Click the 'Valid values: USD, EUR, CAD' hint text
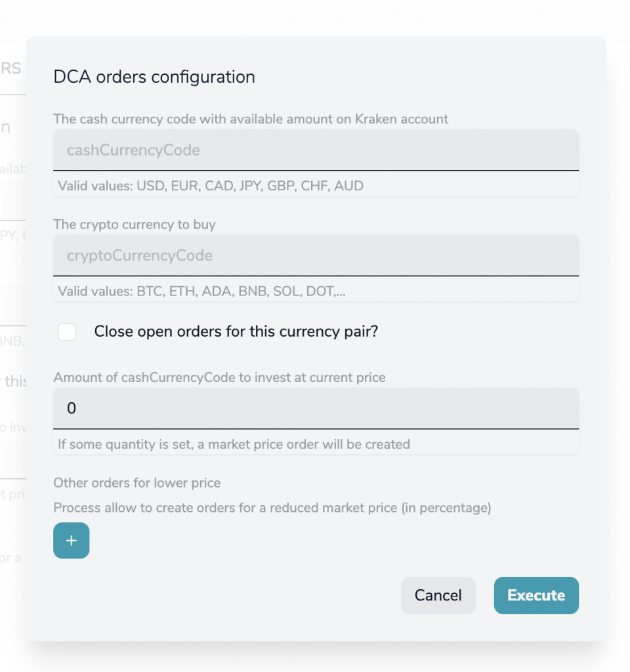 [x=211, y=186]
